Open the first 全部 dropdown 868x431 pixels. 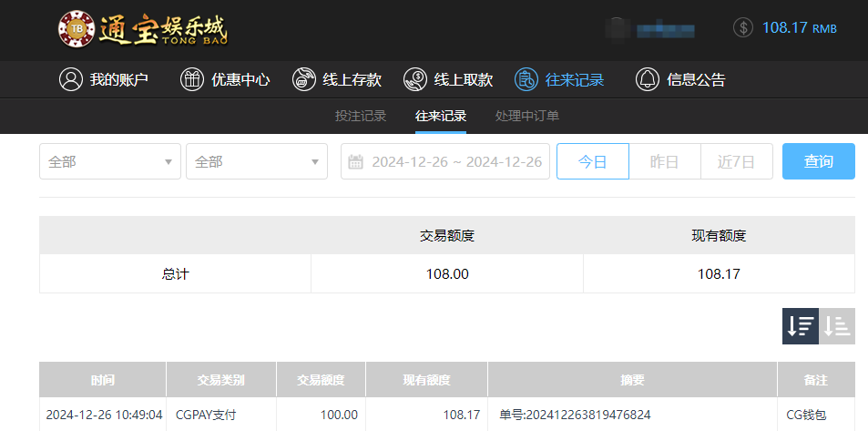pos(110,161)
